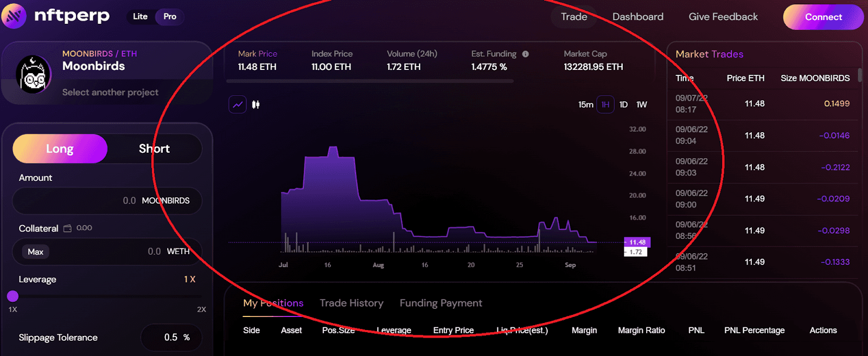Click the Actions column header
Screen dimensions: 868x356
click(823, 330)
